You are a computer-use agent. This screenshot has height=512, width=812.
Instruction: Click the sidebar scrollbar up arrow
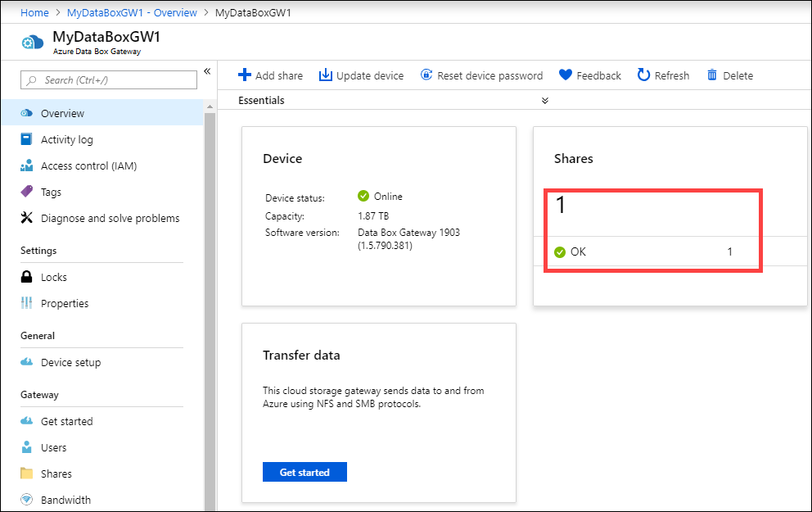[x=210, y=106]
